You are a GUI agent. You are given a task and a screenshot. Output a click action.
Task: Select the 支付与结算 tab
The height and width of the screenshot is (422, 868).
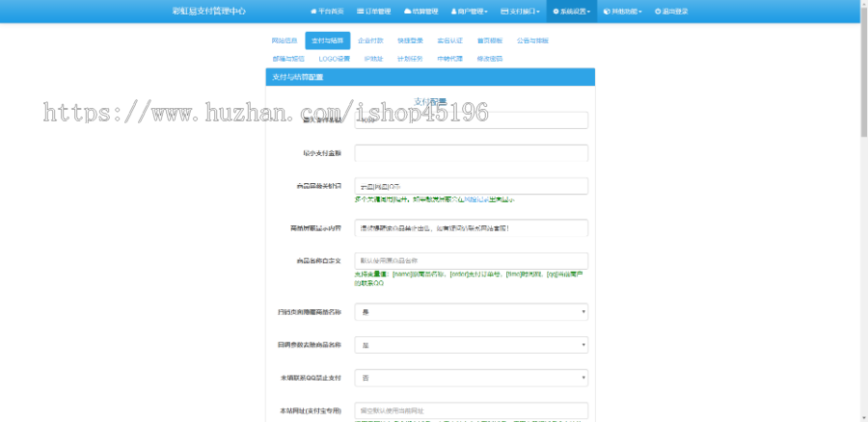pyautogui.click(x=327, y=40)
